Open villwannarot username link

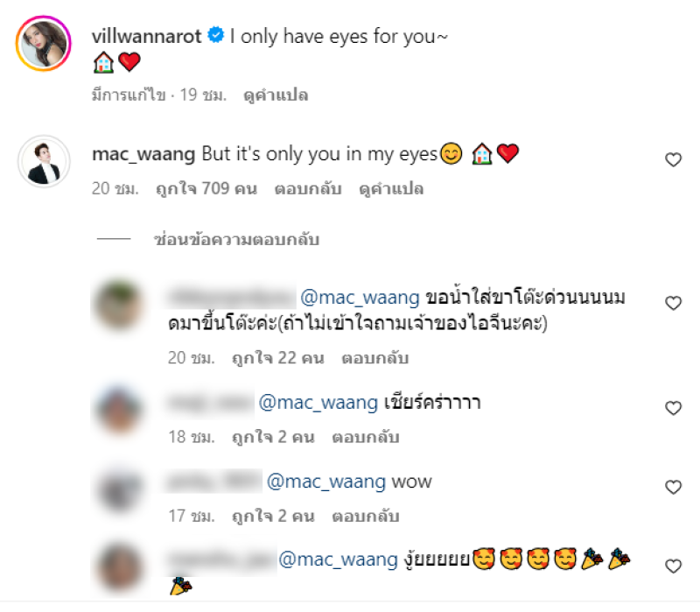146,36
